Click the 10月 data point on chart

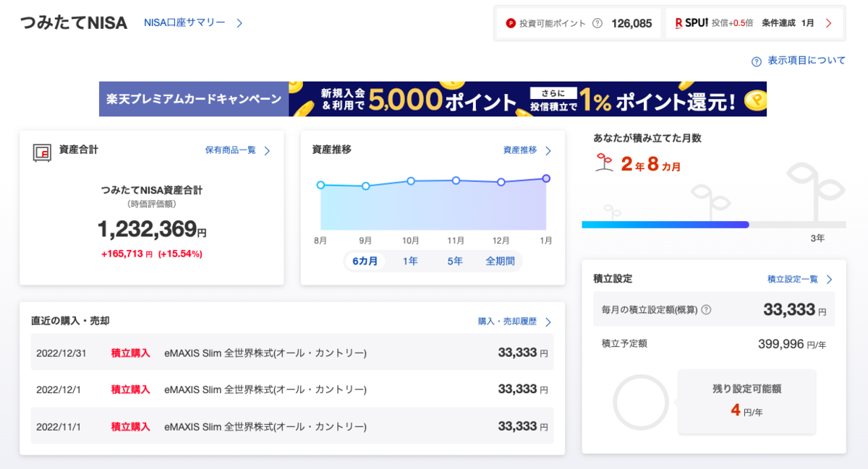(x=410, y=181)
